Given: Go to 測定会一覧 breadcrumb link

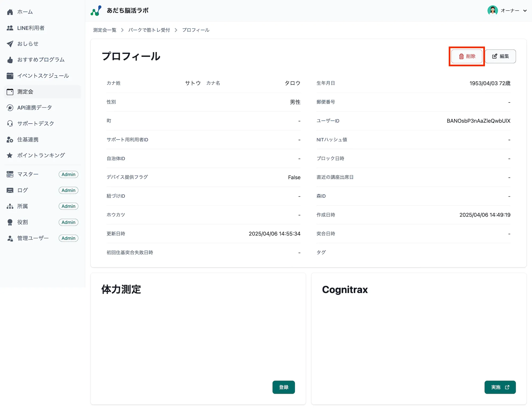Looking at the screenshot, I should 105,30.
